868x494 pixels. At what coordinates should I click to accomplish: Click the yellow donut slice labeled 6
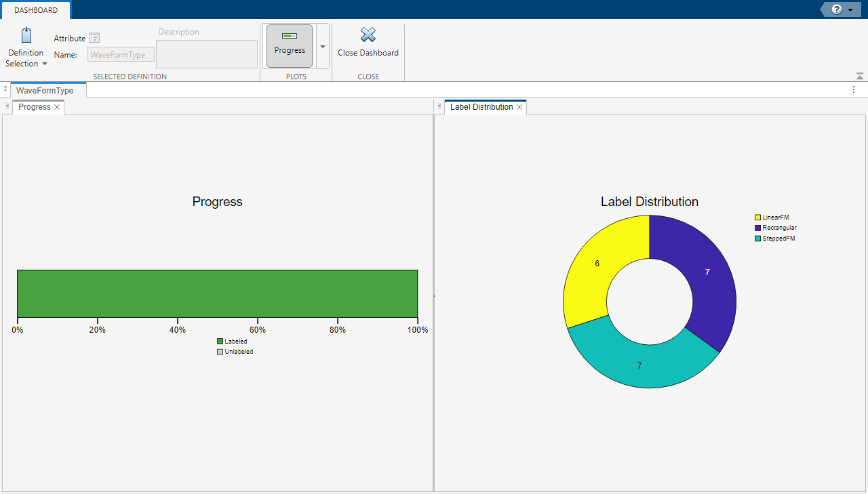tap(597, 263)
